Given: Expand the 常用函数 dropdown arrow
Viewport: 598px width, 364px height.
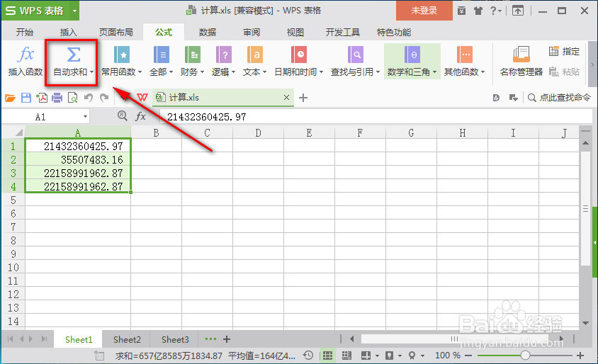Looking at the screenshot, I should tap(140, 72).
